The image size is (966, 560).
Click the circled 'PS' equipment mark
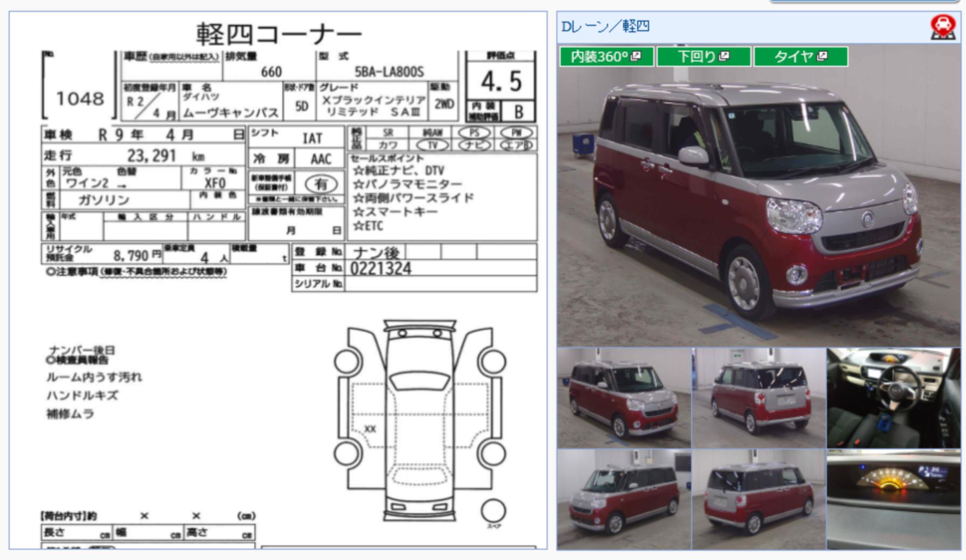pos(474,133)
